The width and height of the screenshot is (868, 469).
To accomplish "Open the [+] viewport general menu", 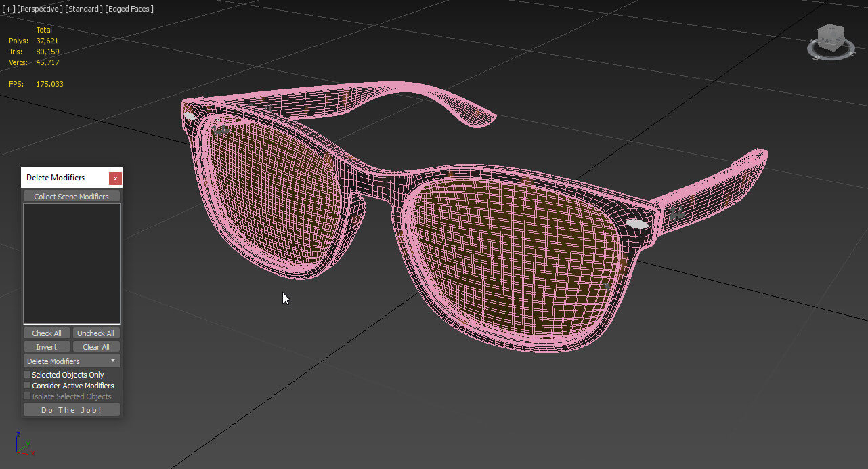I will (9, 9).
